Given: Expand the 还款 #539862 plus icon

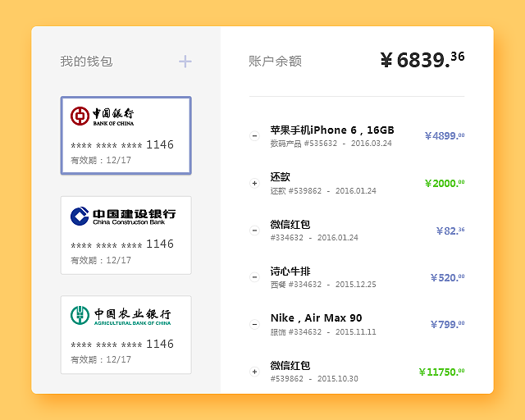Looking at the screenshot, I should click(x=254, y=183).
